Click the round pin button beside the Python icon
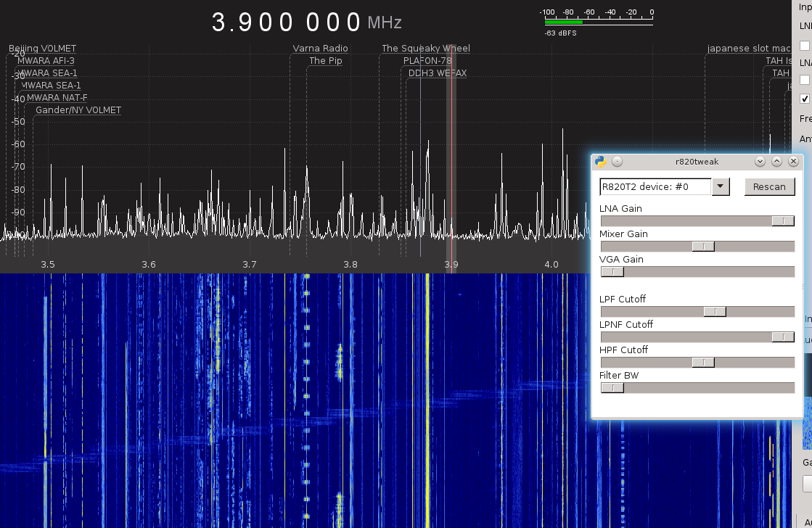 click(617, 162)
